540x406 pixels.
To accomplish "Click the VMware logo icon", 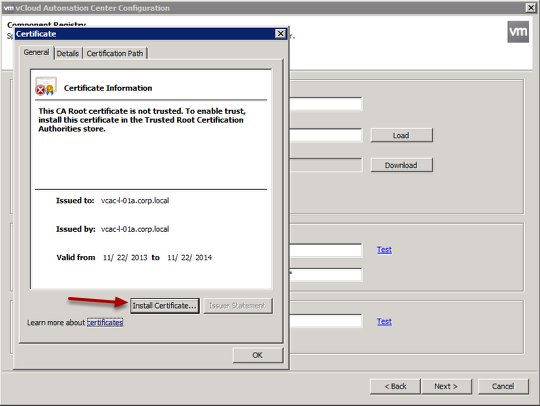I will [518, 32].
